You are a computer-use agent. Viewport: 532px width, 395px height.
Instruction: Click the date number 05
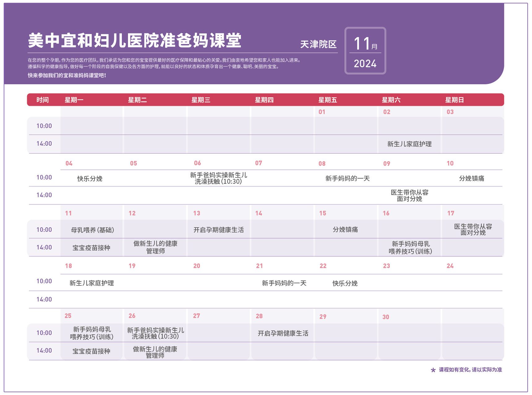[133, 163]
